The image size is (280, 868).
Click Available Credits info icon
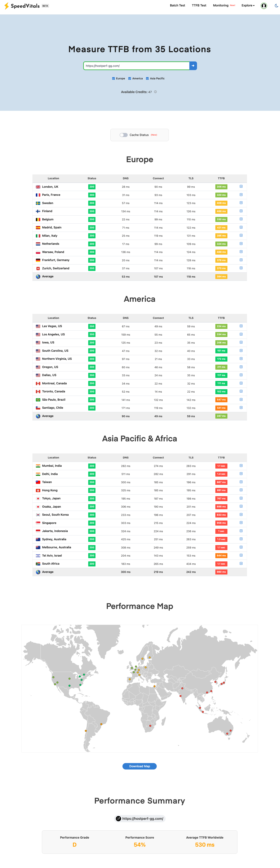tap(155, 92)
